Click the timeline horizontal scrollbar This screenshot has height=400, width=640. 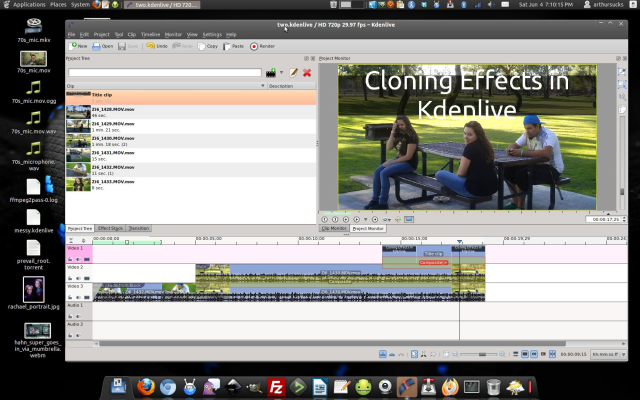[333, 344]
